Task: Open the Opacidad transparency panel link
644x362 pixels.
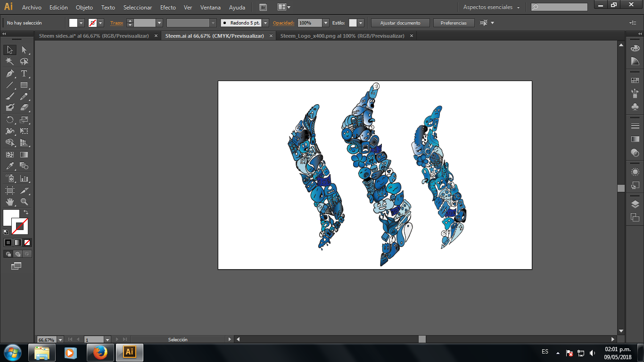Action: [284, 23]
